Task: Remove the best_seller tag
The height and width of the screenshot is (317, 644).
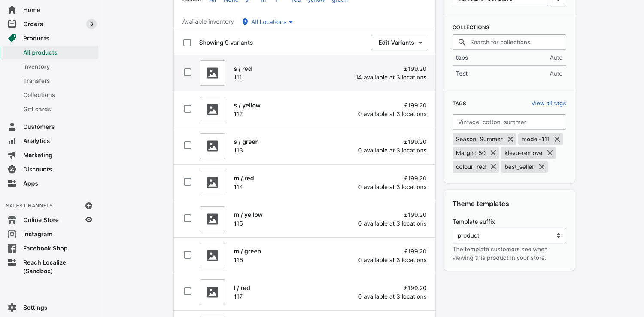Action: point(542,167)
